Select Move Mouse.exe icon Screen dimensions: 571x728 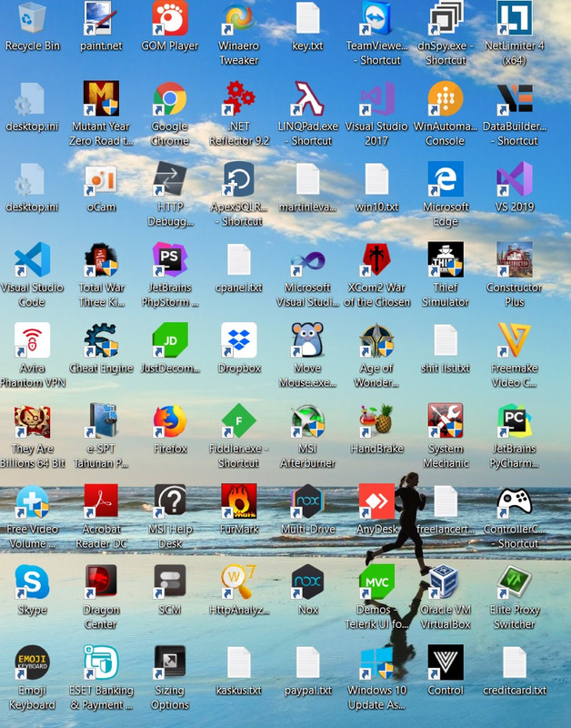(307, 340)
